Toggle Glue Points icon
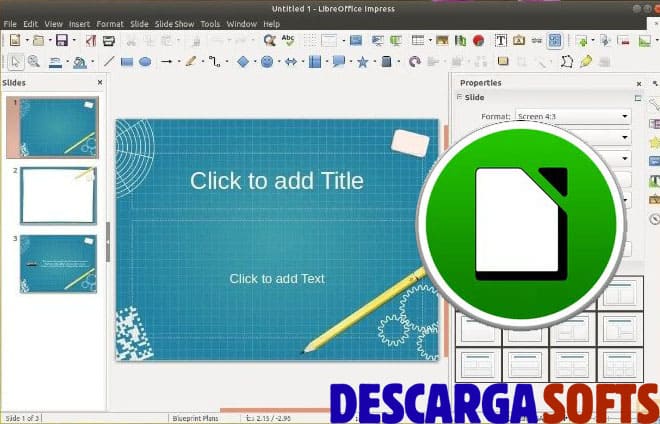This screenshot has height=424, width=660. tap(585, 62)
